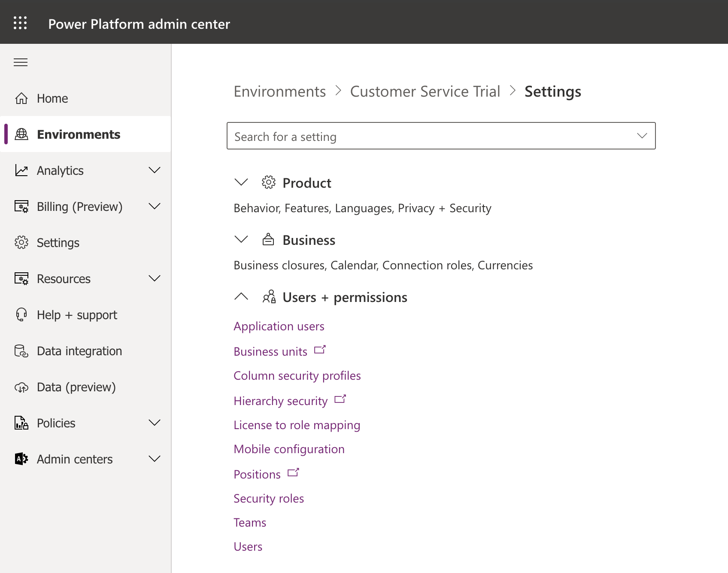Open the Security roles link
728x573 pixels.
[269, 499]
